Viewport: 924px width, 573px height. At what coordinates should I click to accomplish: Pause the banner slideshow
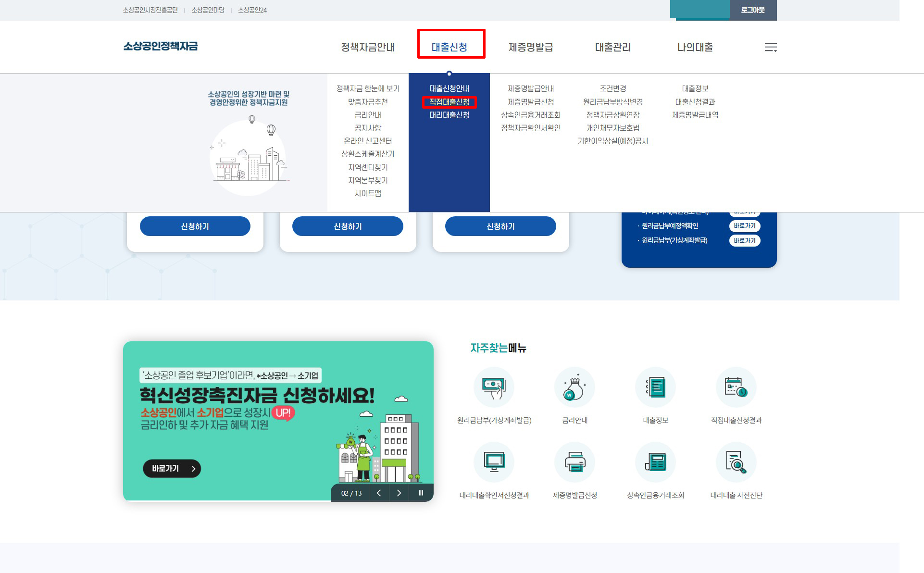point(421,493)
